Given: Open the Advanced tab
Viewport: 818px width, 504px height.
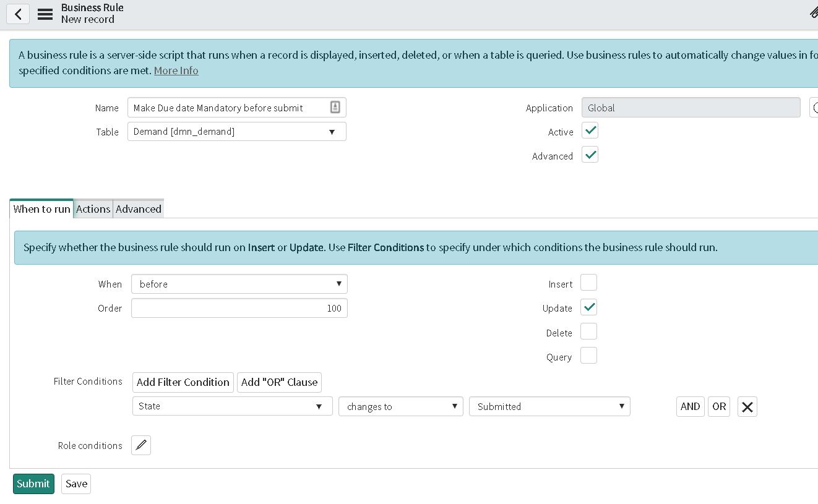Looking at the screenshot, I should click(138, 209).
